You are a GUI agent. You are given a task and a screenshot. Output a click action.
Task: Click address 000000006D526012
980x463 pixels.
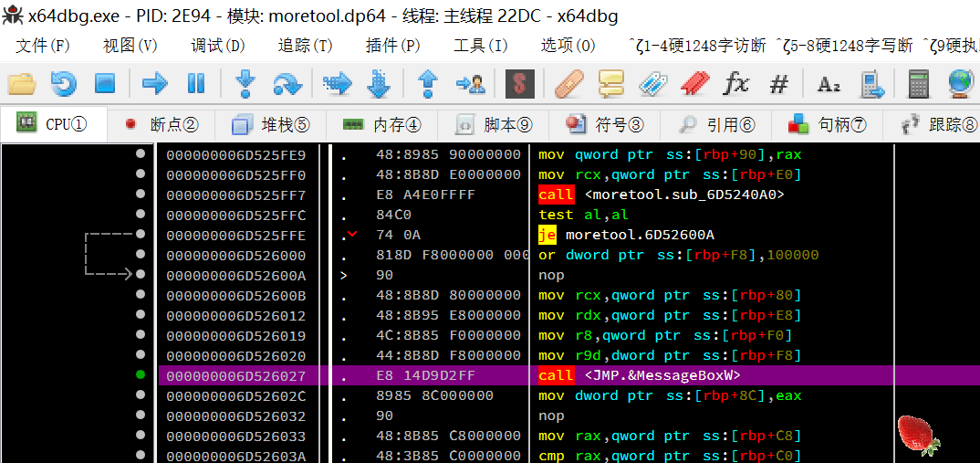[x=235, y=315]
